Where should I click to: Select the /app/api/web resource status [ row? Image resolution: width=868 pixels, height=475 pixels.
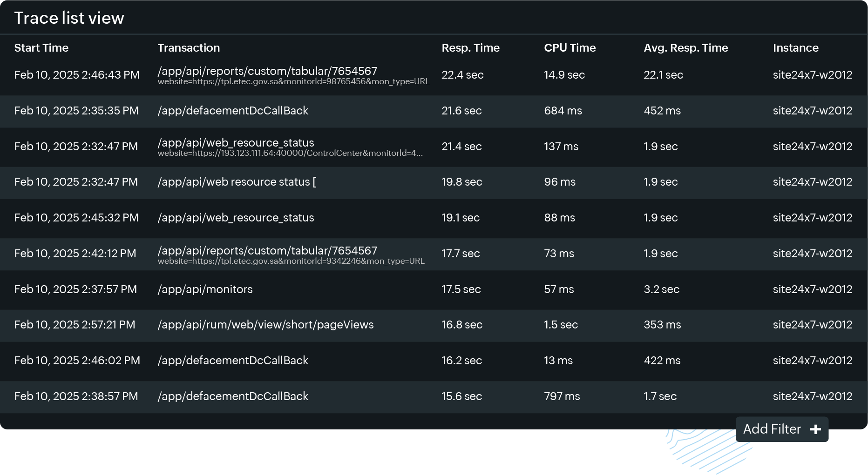[x=237, y=182]
